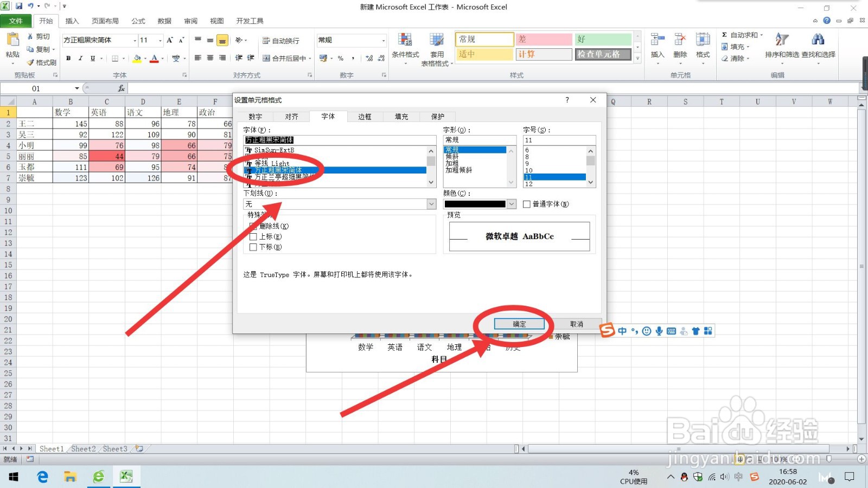
Task: Select 等线 Light in the font list
Action: pos(272,163)
